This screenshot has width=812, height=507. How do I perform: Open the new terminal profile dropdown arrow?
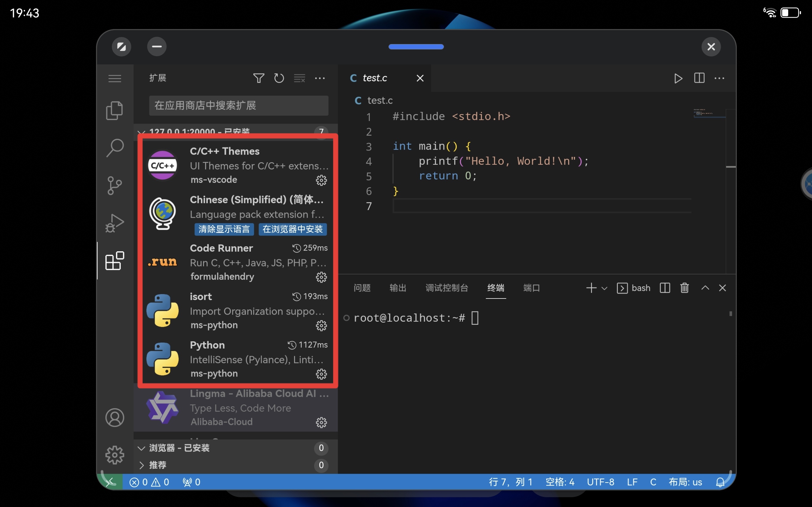pyautogui.click(x=605, y=288)
